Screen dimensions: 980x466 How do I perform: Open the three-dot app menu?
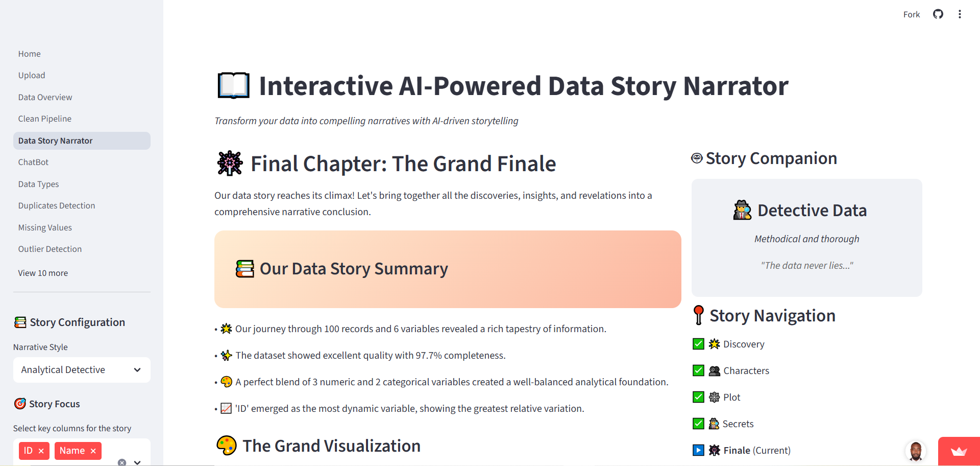click(x=960, y=14)
